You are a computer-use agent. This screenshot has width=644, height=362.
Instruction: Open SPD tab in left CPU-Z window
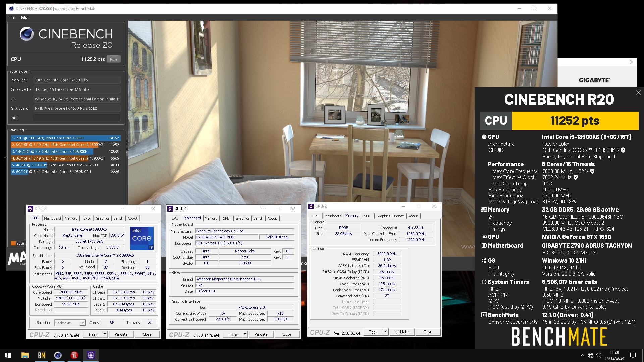click(x=87, y=218)
